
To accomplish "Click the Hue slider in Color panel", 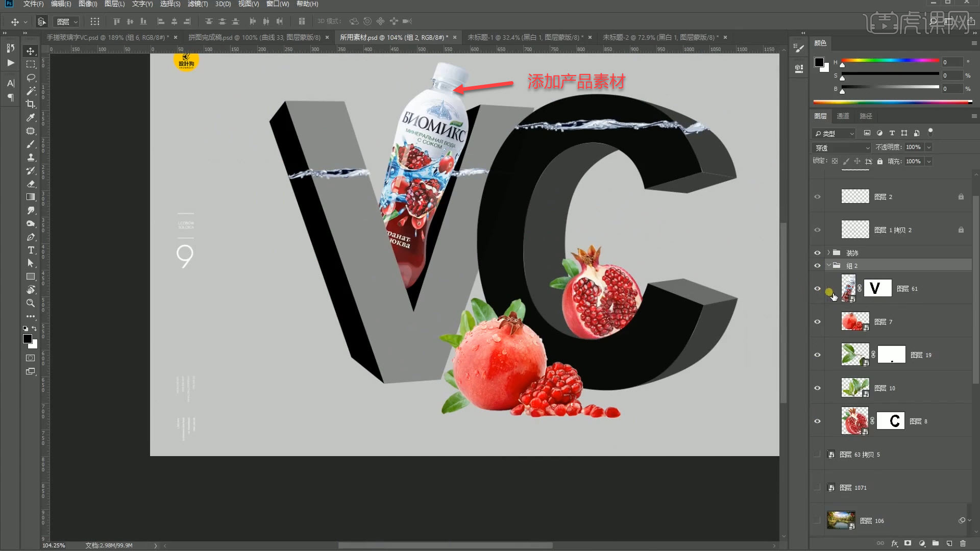I will click(890, 61).
